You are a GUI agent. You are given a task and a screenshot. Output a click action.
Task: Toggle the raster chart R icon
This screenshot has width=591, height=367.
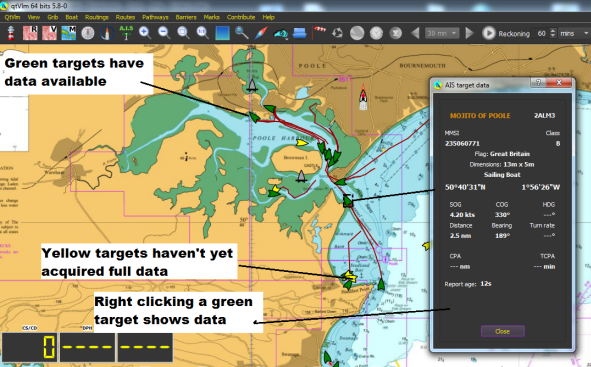coord(30,33)
